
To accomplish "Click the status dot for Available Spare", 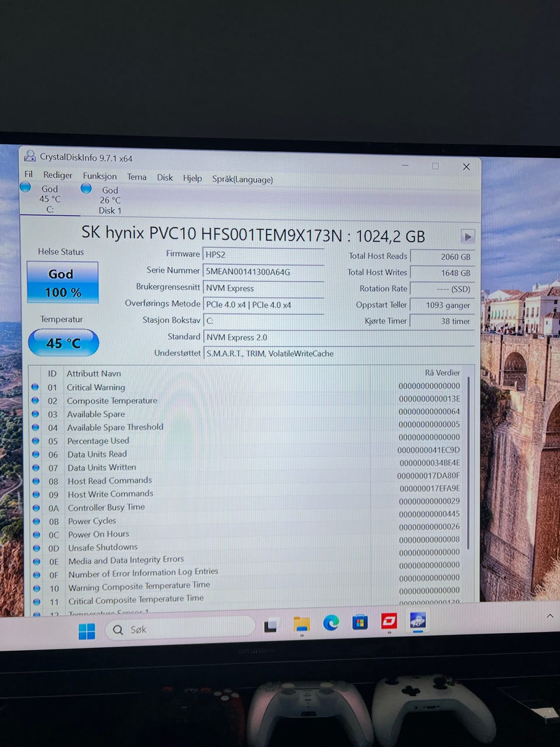I will click(35, 414).
